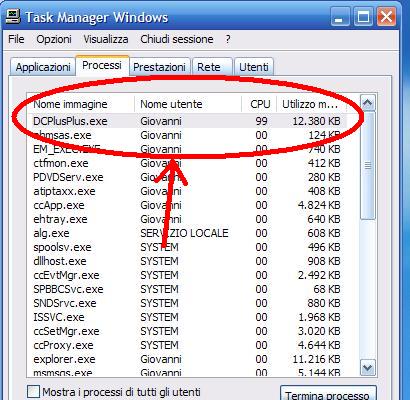The width and height of the screenshot is (410, 400).
Task: Click the Termina processo button
Action: click(328, 394)
